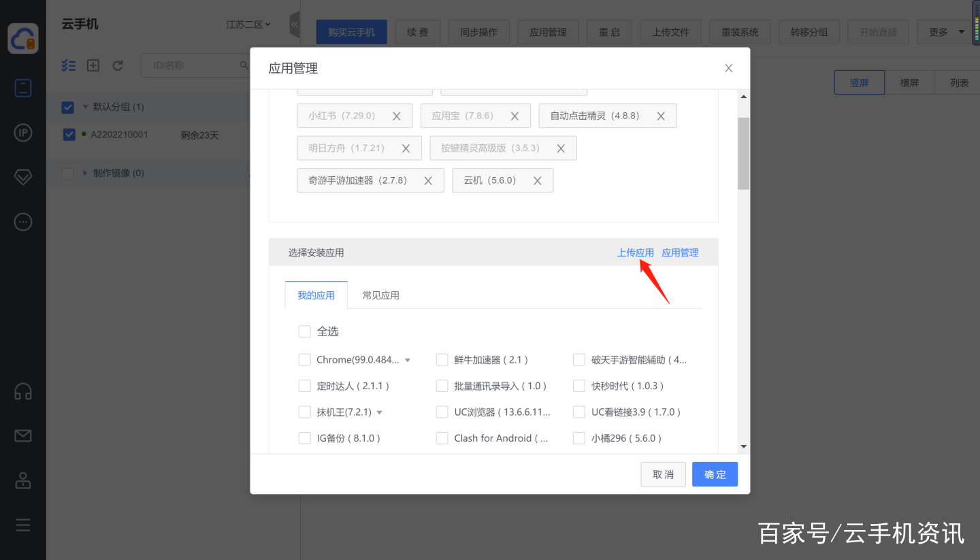Open the 抹机王 version dropdown arrow
Image resolution: width=980 pixels, height=560 pixels.
[x=380, y=412]
